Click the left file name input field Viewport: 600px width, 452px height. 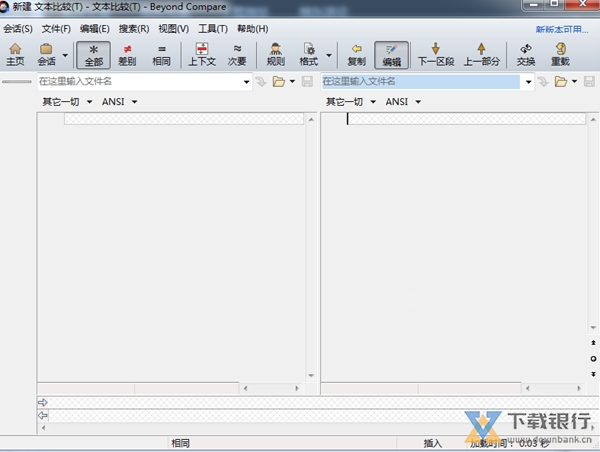140,81
